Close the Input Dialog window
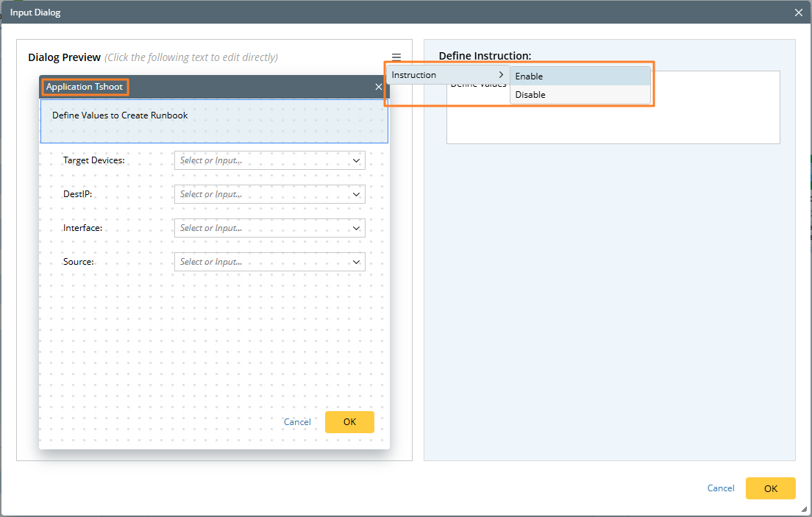The height and width of the screenshot is (517, 812). pyautogui.click(x=799, y=13)
